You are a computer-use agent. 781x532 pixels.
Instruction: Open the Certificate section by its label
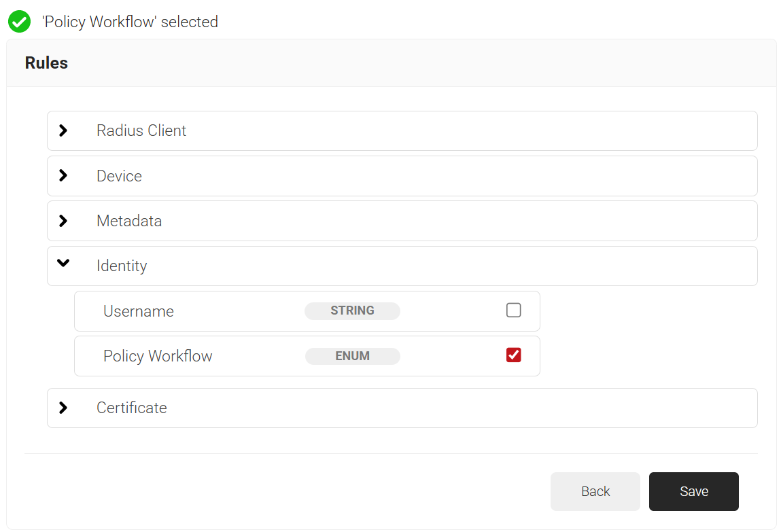pyautogui.click(x=132, y=408)
